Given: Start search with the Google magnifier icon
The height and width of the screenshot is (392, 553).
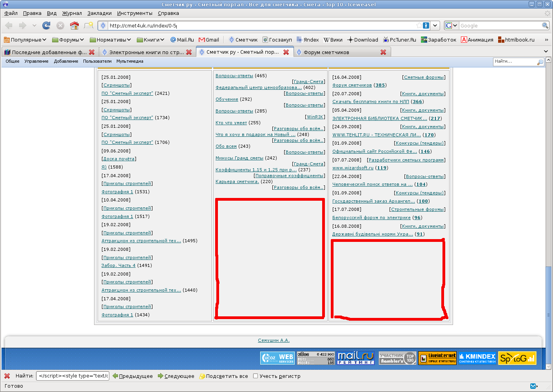Looking at the screenshot, I should [545, 25].
